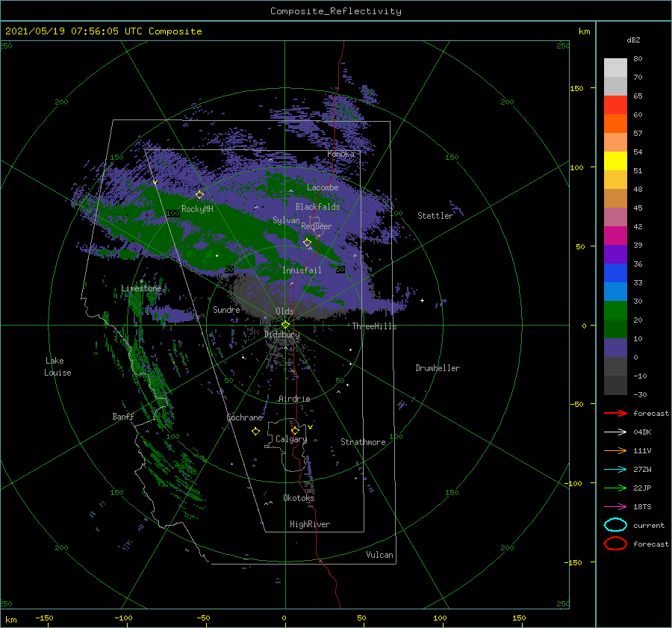672x628 pixels.
Task: Click the Ponoka city label
Action: (x=340, y=154)
